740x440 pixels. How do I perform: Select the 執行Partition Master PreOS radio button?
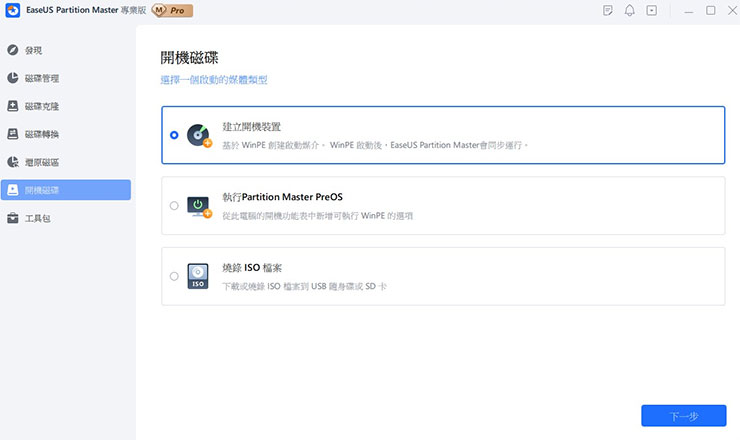[x=174, y=205]
